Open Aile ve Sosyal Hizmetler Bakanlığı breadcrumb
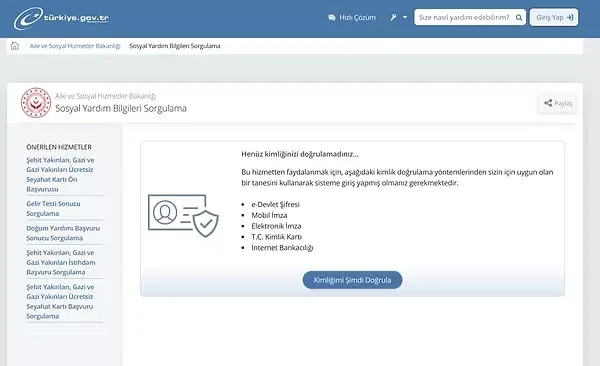 tap(75, 46)
